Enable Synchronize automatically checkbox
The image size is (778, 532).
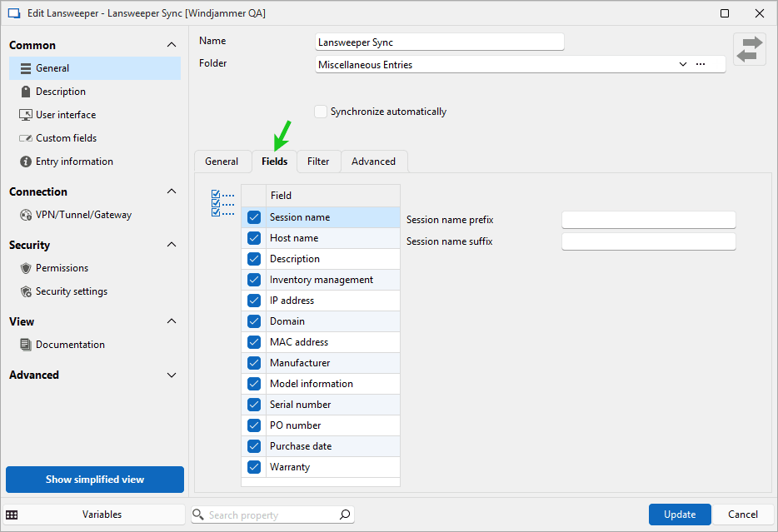(321, 112)
